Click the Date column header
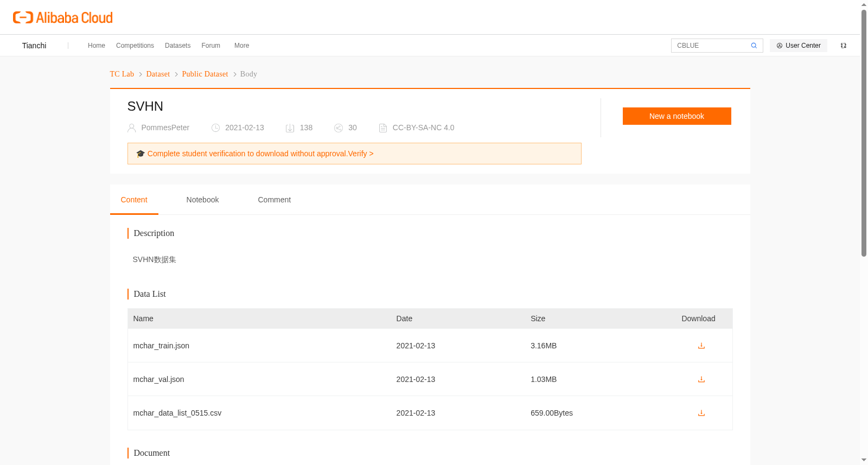 tap(404, 319)
